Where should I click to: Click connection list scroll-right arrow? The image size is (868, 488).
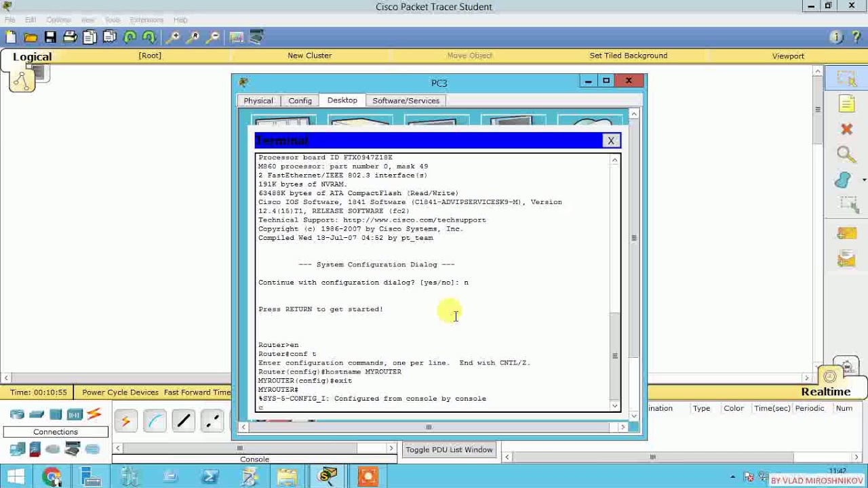[x=391, y=448]
